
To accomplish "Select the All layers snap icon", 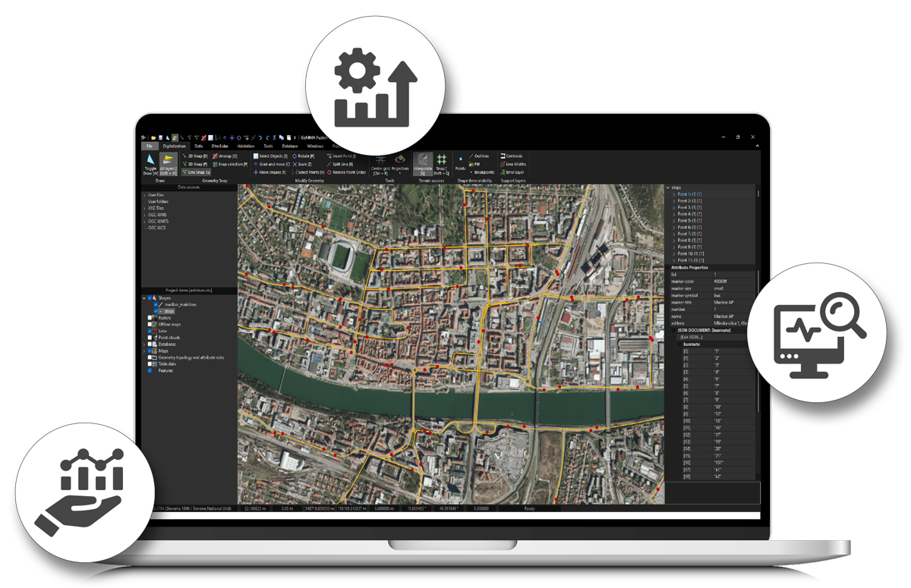I will 168,160.
